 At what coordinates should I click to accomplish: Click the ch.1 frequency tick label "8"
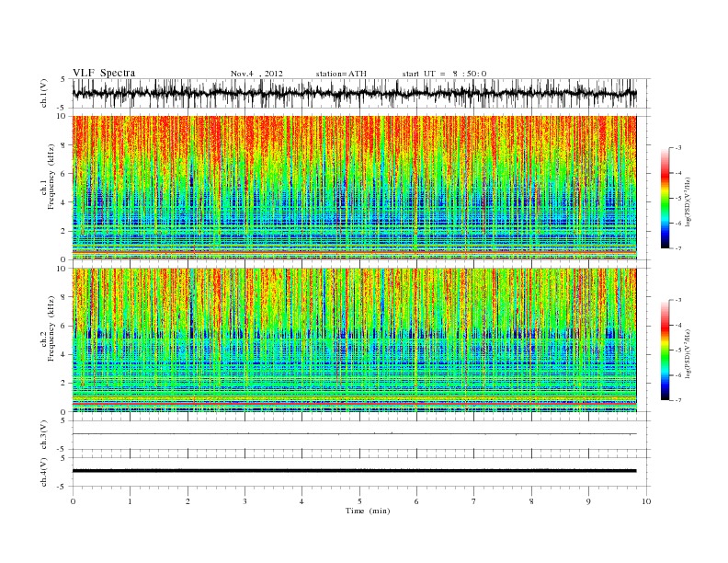click(x=63, y=145)
